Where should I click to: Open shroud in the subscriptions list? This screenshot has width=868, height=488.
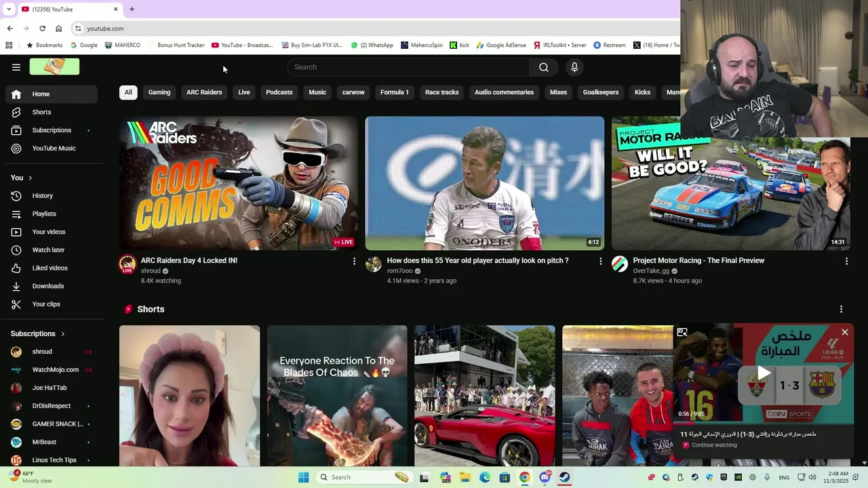tap(52, 352)
